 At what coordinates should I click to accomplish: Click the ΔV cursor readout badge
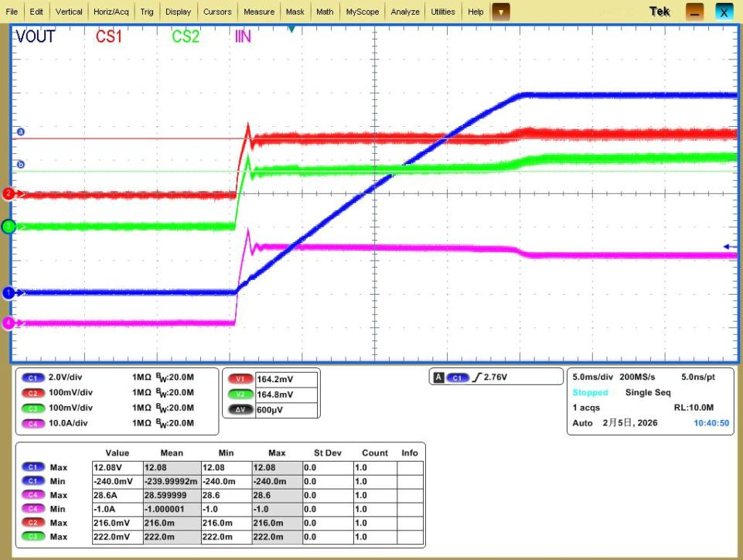click(240, 409)
